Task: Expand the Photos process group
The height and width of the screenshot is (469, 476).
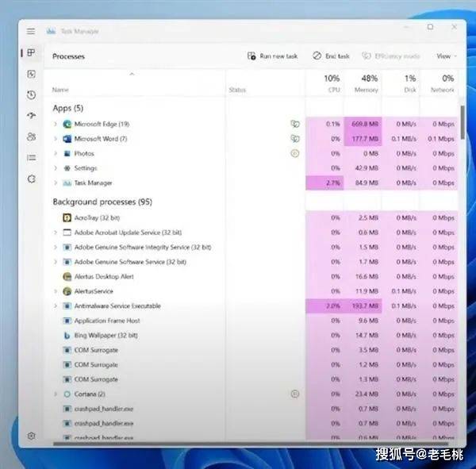Action: pos(56,153)
